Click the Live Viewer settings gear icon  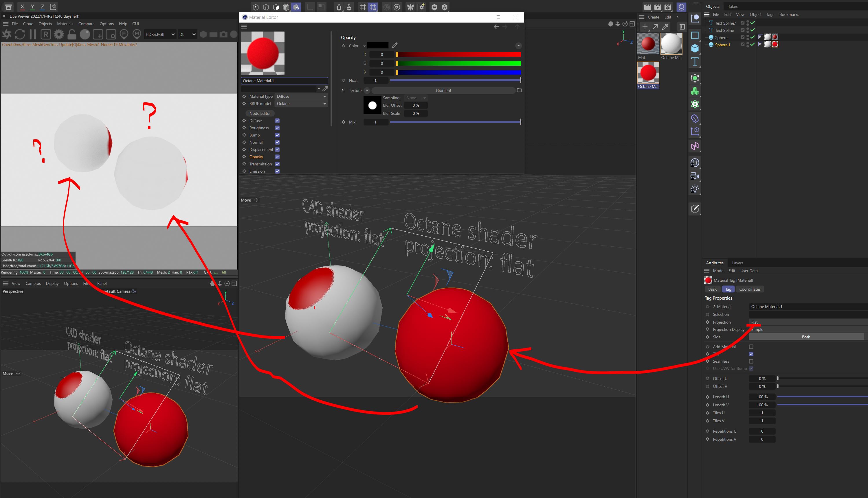point(59,34)
